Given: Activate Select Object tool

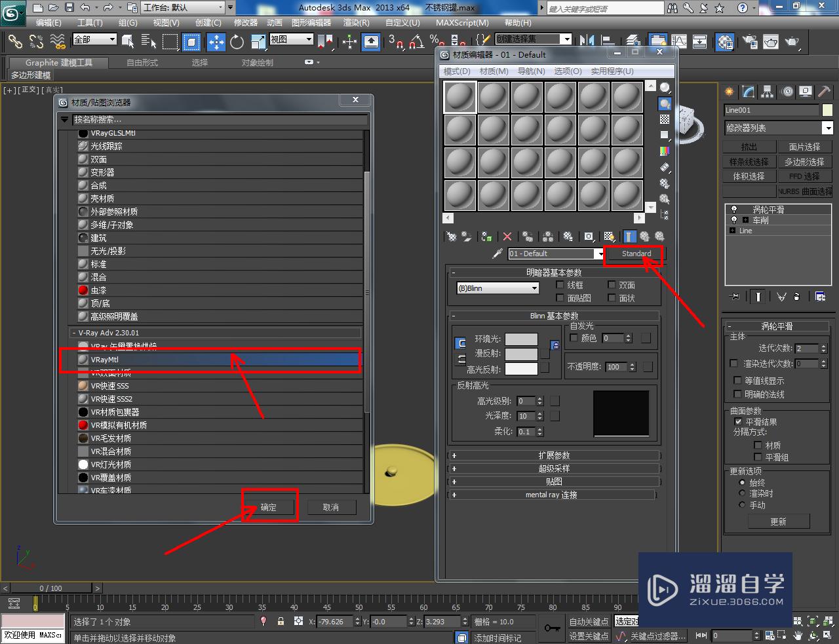Looking at the screenshot, I should pos(128,42).
